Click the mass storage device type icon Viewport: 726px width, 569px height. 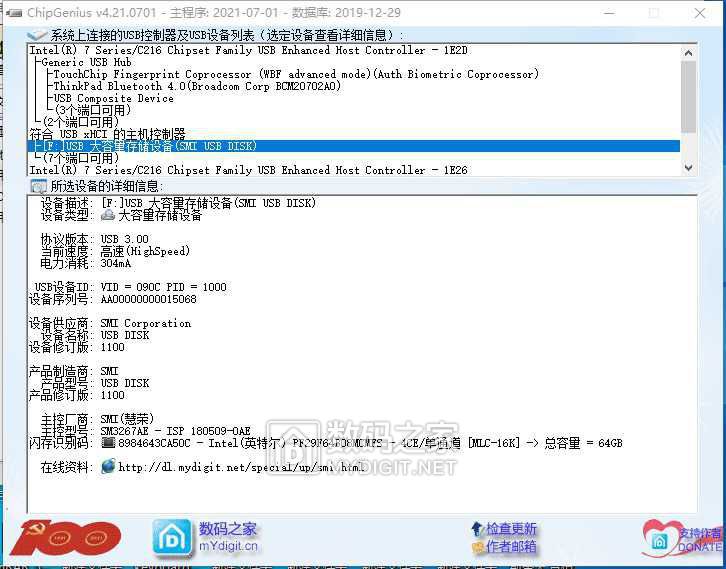(107, 215)
